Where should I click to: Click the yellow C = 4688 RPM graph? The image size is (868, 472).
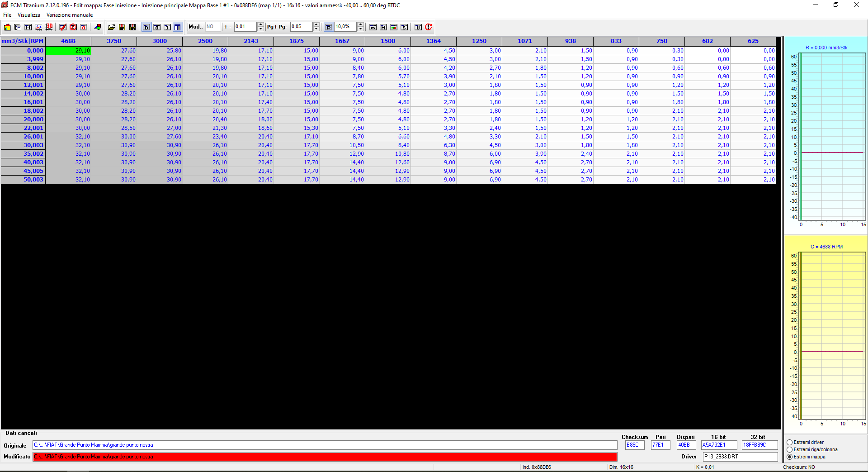(x=826, y=334)
